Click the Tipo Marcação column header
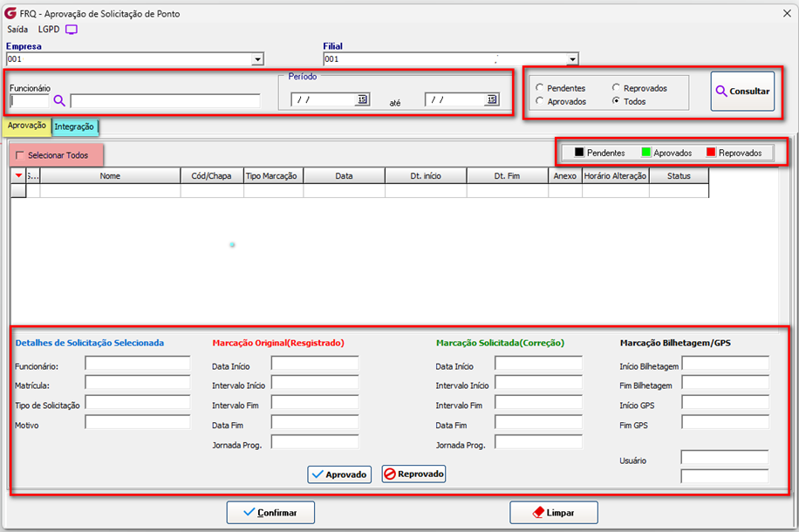Image resolution: width=799 pixels, height=532 pixels. pyautogui.click(x=273, y=176)
